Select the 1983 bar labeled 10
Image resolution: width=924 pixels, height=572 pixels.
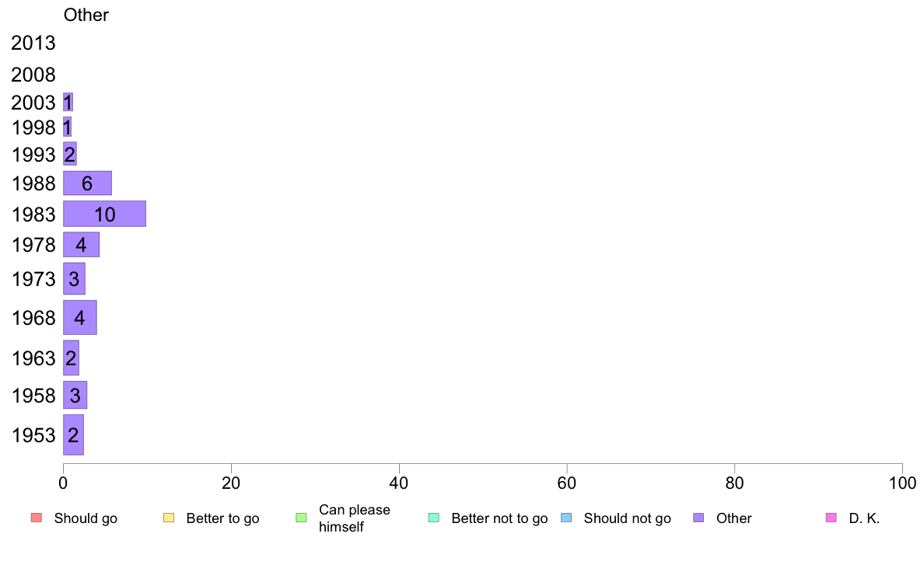[x=104, y=214]
